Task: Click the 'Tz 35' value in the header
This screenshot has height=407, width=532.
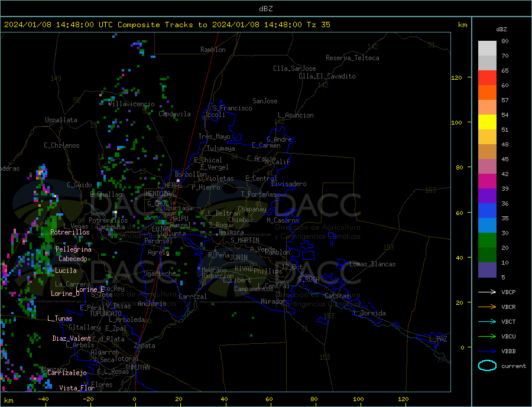Action: (318, 25)
